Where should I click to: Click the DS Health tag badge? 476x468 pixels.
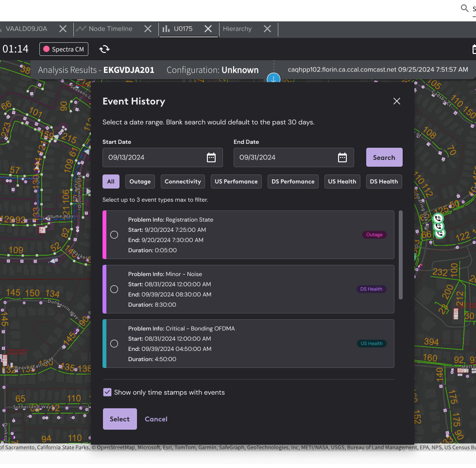click(371, 289)
